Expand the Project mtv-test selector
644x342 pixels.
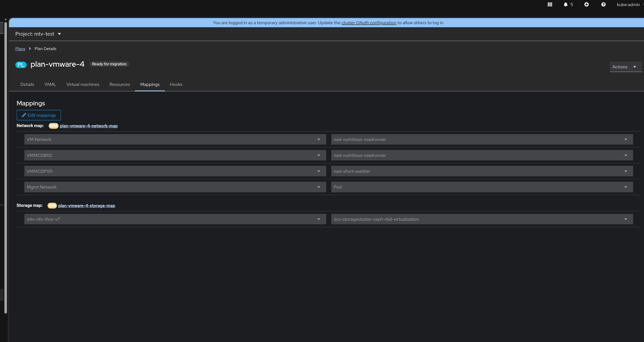pos(38,34)
